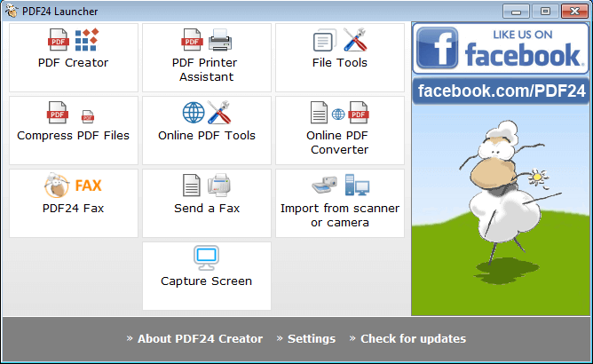Click the Send a Fax icon
The image size is (593, 364).
coord(206,186)
